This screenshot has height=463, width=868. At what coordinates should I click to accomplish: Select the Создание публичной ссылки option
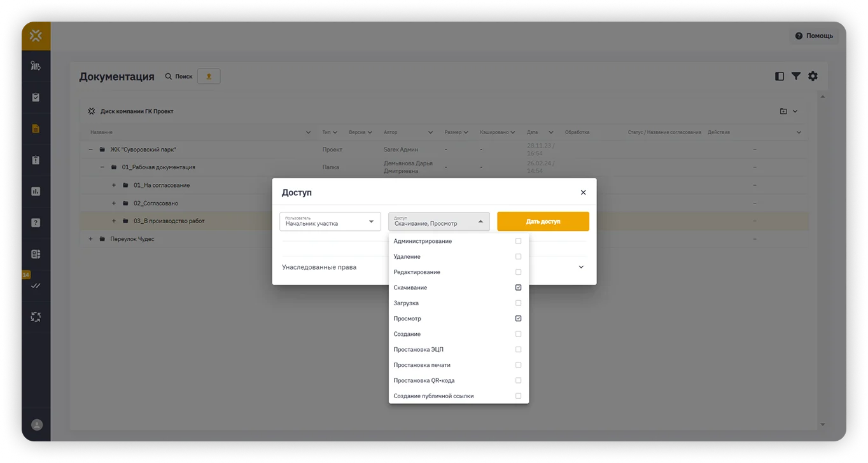coord(459,396)
